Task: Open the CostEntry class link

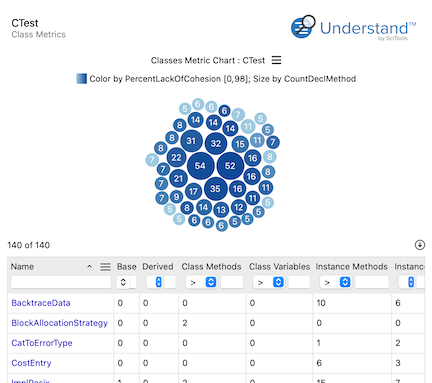Action: click(x=31, y=363)
